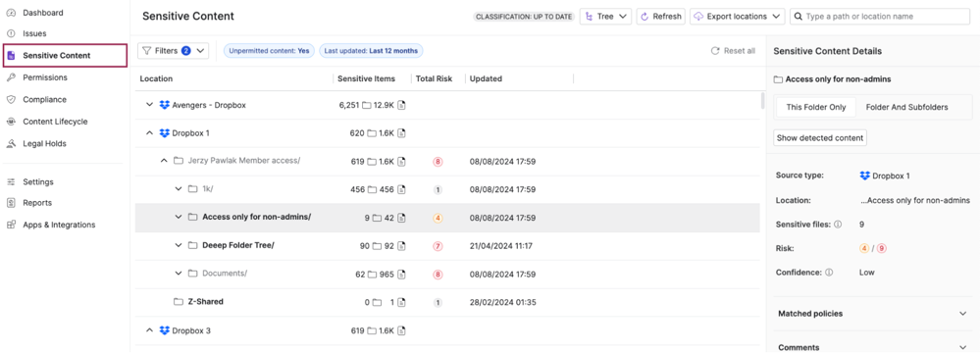Viewport: 980px width, 353px height.
Task: Click the funnel icon on Filters
Action: click(x=147, y=51)
